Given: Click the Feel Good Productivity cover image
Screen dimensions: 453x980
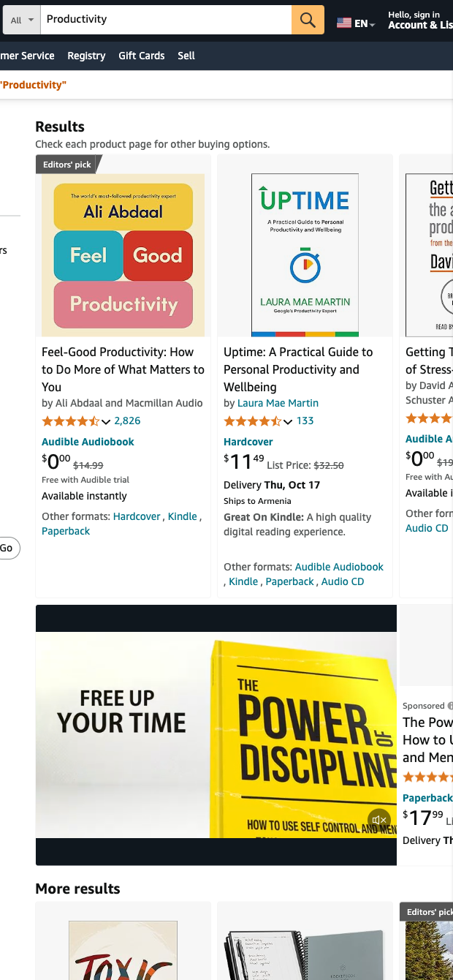Looking at the screenshot, I should [x=123, y=255].
